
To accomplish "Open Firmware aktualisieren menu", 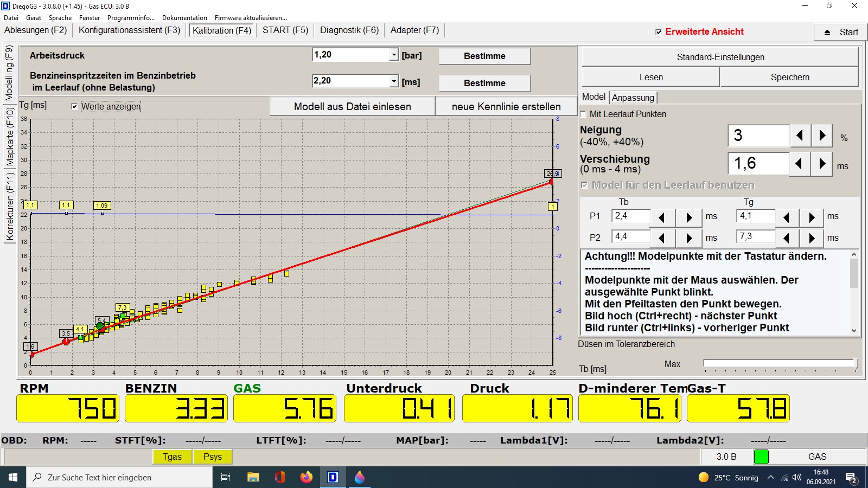I will pyautogui.click(x=251, y=18).
